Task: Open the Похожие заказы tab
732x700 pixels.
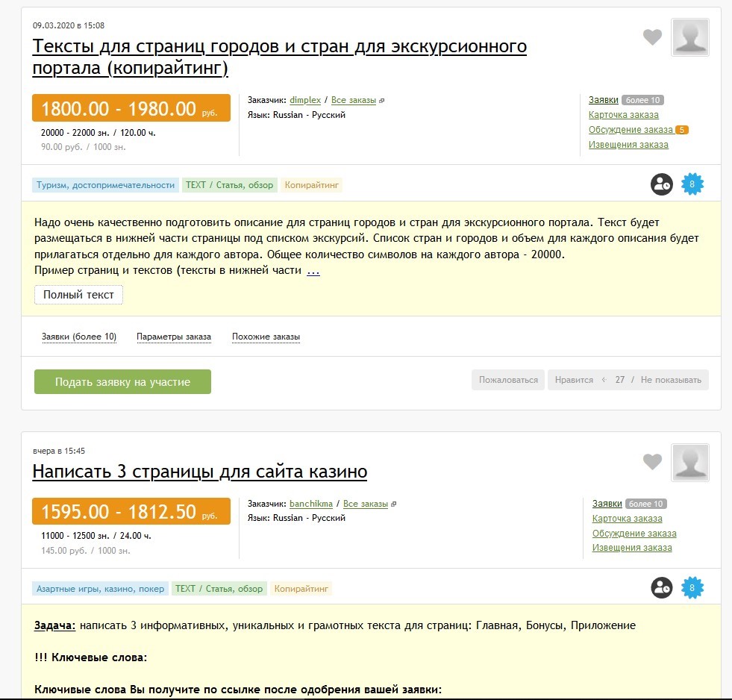Action: pos(266,337)
